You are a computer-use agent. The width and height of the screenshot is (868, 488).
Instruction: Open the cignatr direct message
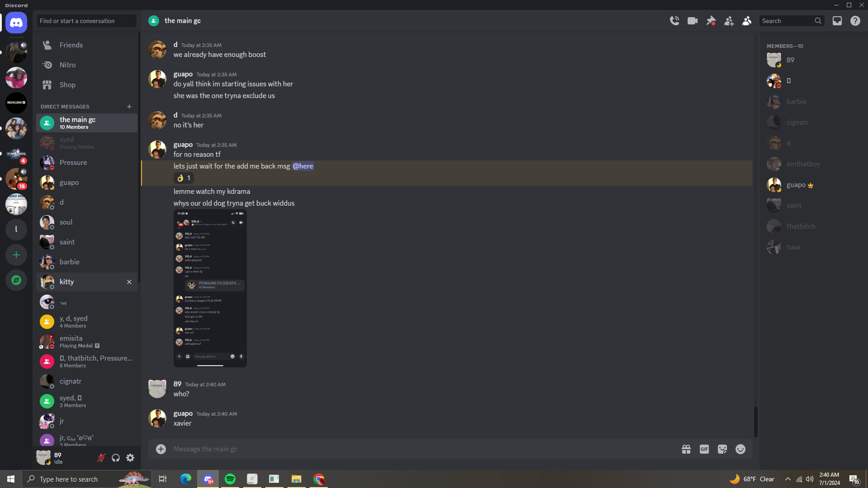click(87, 381)
